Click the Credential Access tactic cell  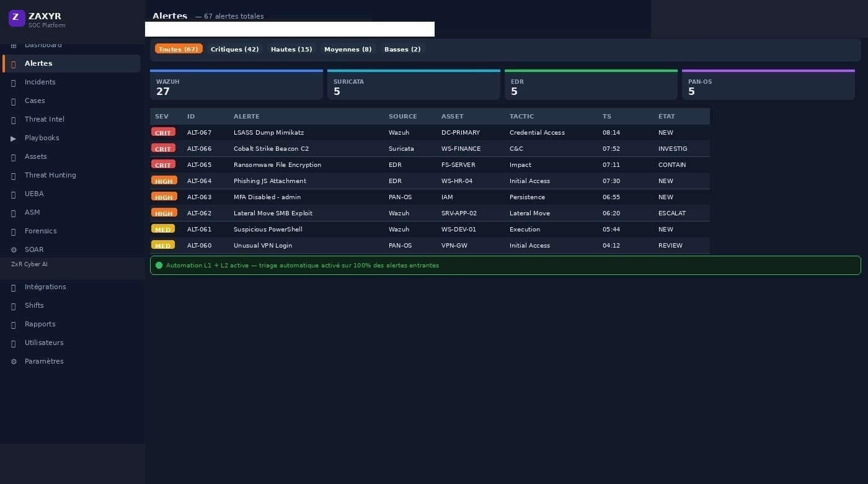click(x=537, y=133)
